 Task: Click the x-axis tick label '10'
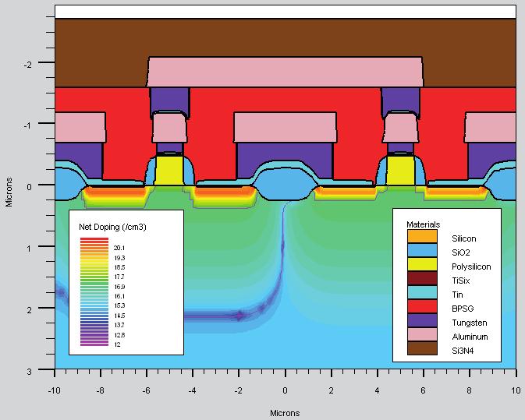[516, 390]
